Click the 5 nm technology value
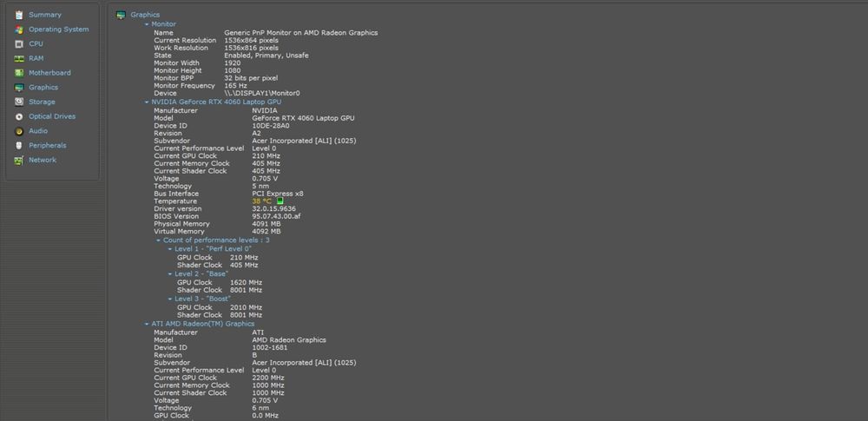Viewport: 868px width, 421px height. tap(260, 186)
